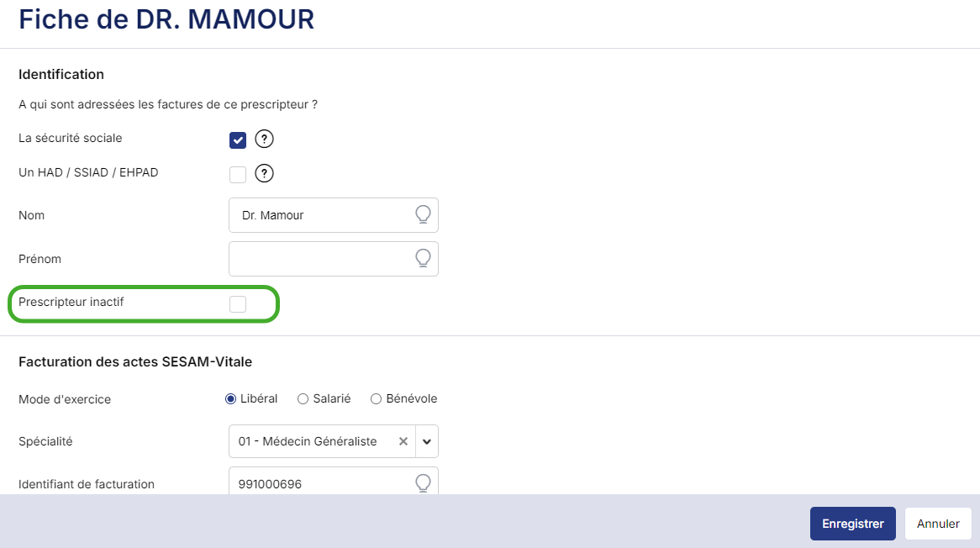Click the lightbulb icon in Prénom field
Image resolution: width=980 pixels, height=548 pixels.
[x=424, y=258]
